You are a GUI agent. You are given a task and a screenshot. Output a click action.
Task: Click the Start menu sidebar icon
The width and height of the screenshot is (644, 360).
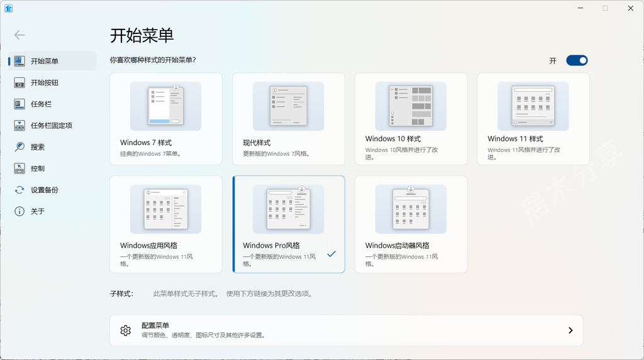19,61
